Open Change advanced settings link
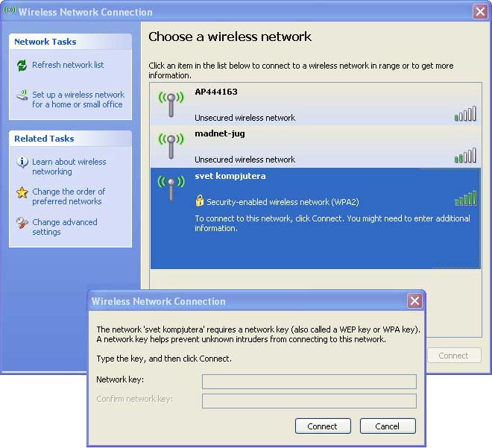The image size is (492, 448). pos(65,227)
